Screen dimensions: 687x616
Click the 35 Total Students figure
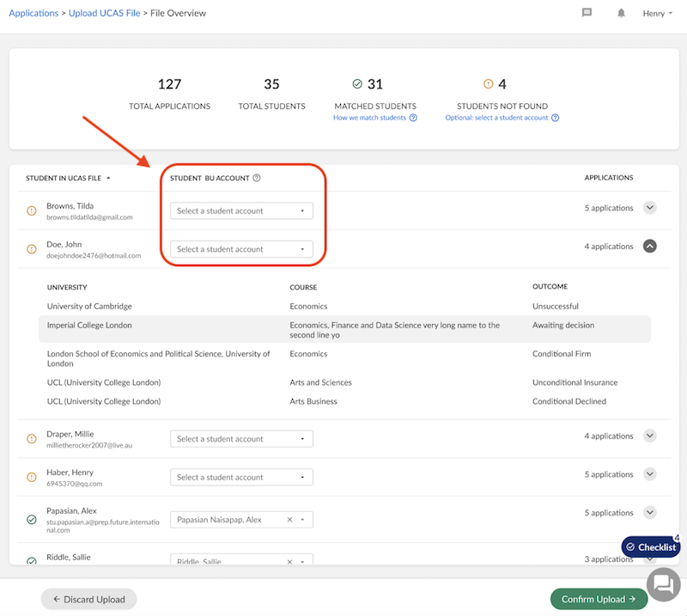(271, 83)
